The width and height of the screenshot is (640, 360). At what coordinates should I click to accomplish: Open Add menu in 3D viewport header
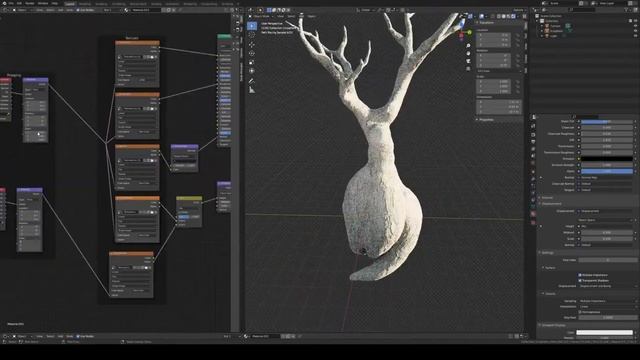pyautogui.click(x=301, y=16)
